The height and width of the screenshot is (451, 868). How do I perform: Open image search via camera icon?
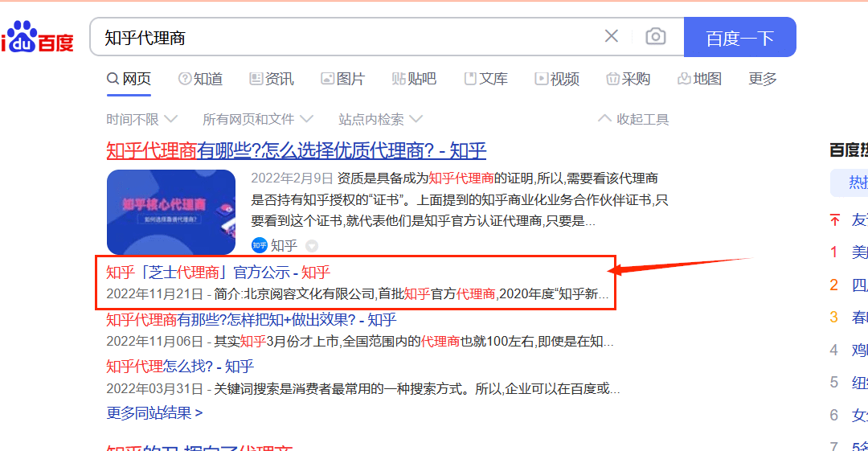tap(656, 36)
